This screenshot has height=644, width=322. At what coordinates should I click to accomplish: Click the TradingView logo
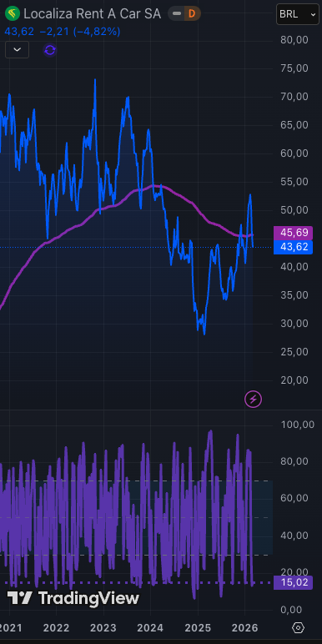73,598
